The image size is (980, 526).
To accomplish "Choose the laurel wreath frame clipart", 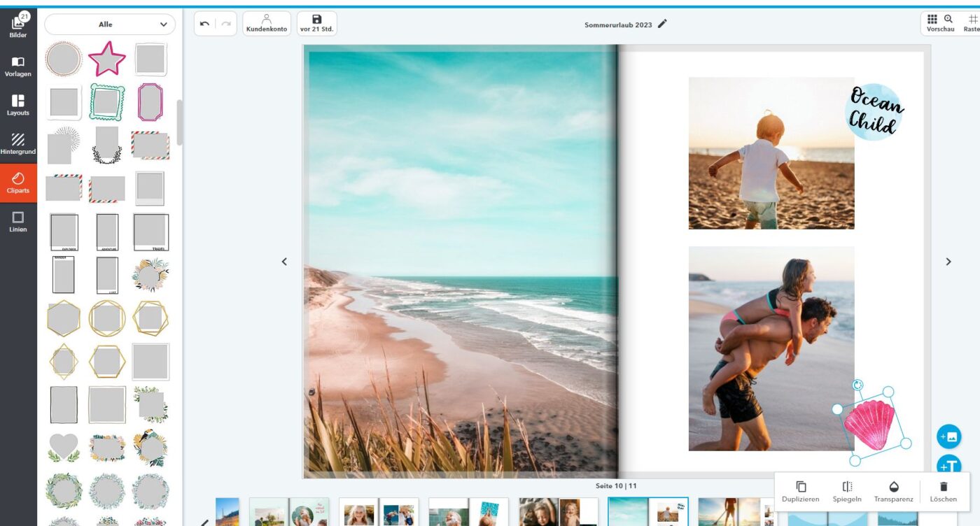I will click(x=107, y=145).
